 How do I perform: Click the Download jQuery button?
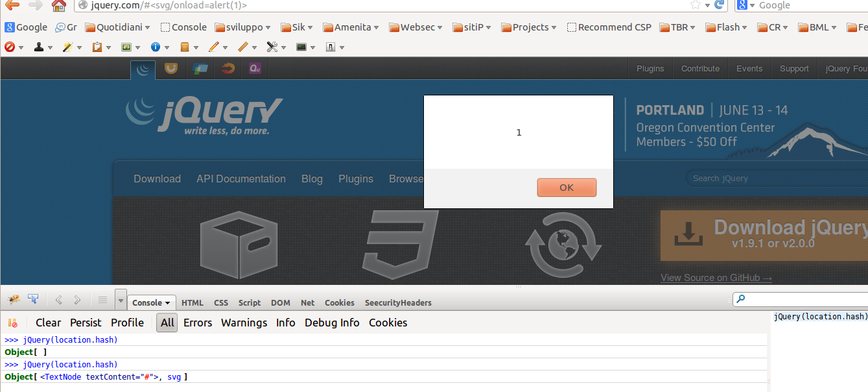click(764, 235)
